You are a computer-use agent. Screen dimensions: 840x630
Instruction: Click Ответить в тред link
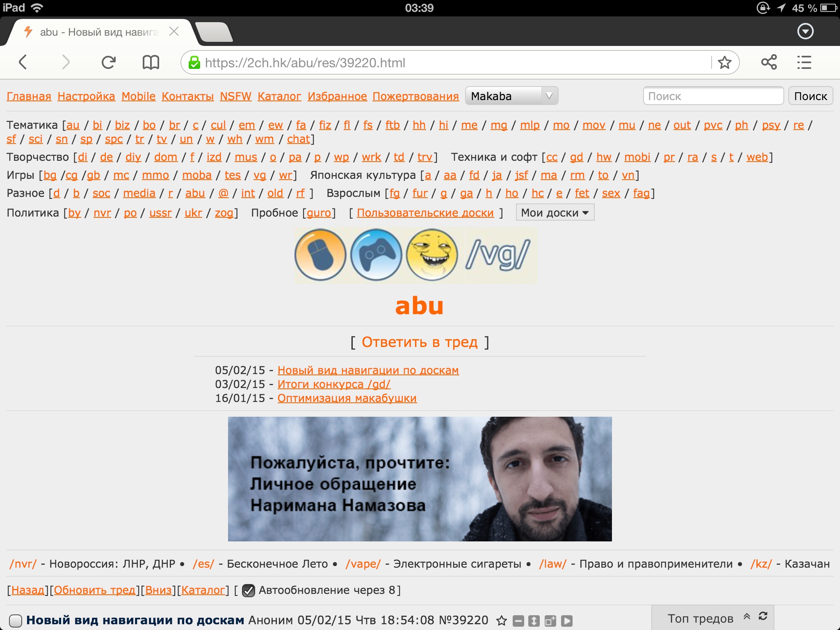[x=420, y=342]
